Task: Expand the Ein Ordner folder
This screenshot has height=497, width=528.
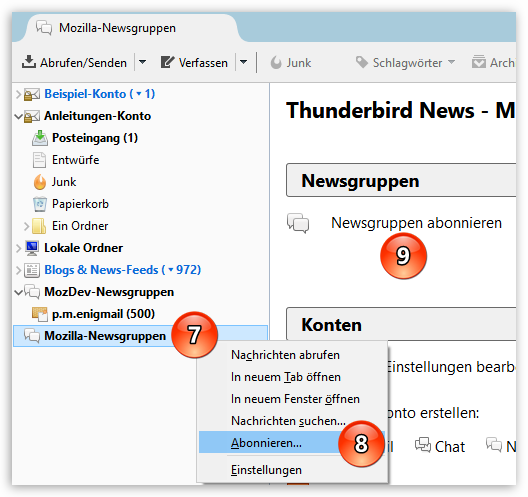Action: pyautogui.click(x=27, y=226)
